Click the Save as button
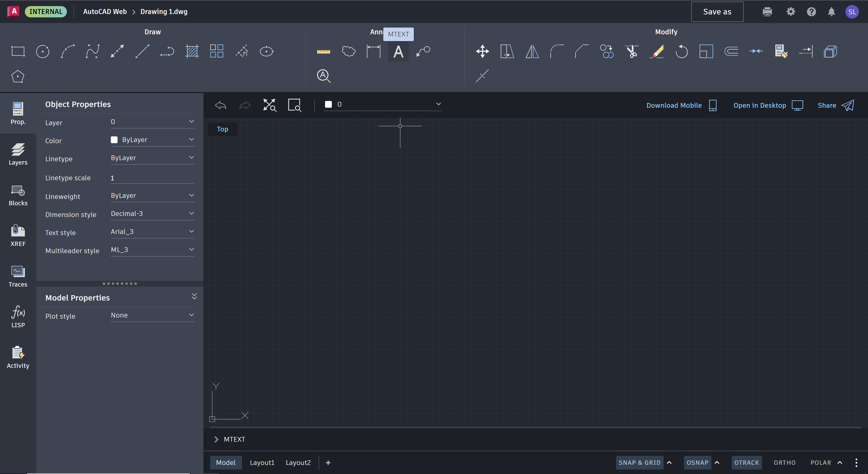Image resolution: width=868 pixels, height=474 pixels. click(x=717, y=12)
